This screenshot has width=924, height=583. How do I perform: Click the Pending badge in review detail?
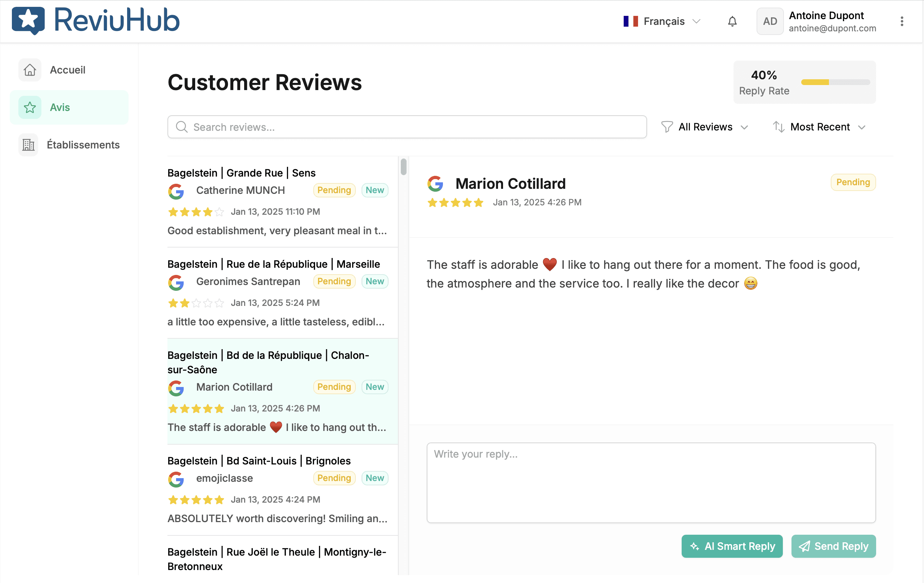click(853, 182)
